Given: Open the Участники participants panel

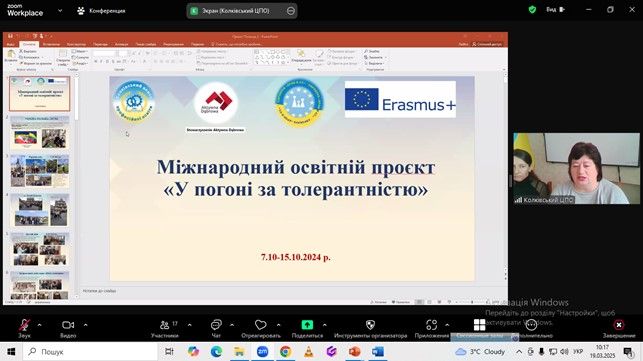Looking at the screenshot, I should tap(165, 328).
